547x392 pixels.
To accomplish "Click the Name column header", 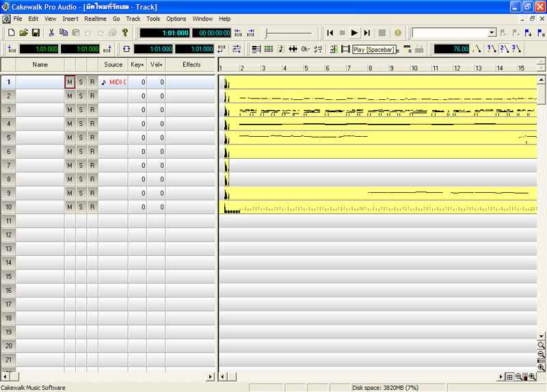I will click(x=40, y=64).
